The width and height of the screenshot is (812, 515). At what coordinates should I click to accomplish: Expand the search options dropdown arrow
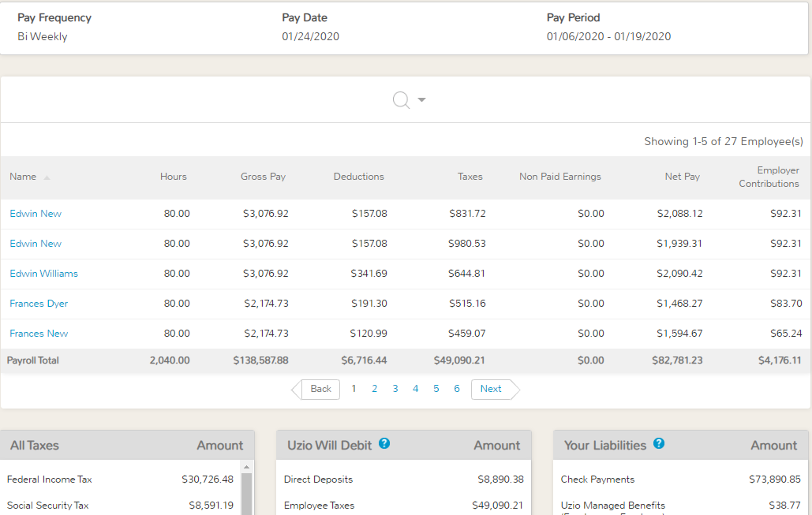click(421, 100)
